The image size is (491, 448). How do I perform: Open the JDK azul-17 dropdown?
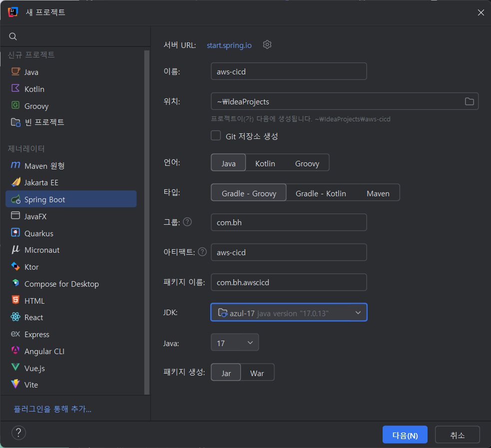[289, 313]
